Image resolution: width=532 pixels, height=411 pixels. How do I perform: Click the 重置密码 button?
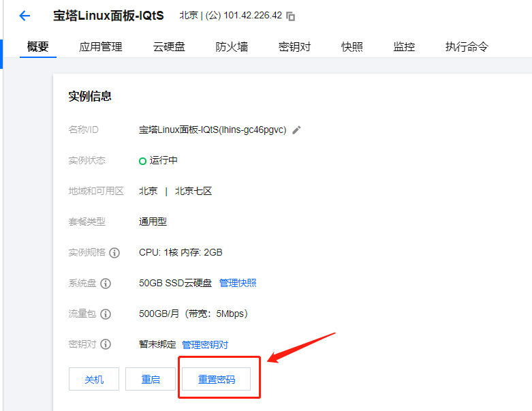[x=217, y=379]
